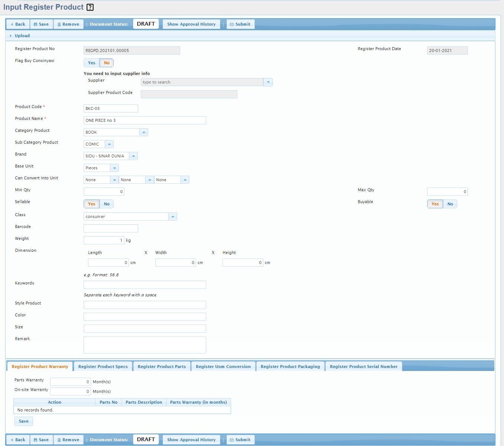Click the Remove button in top toolbar
This screenshot has height=446, width=504.
click(x=68, y=24)
